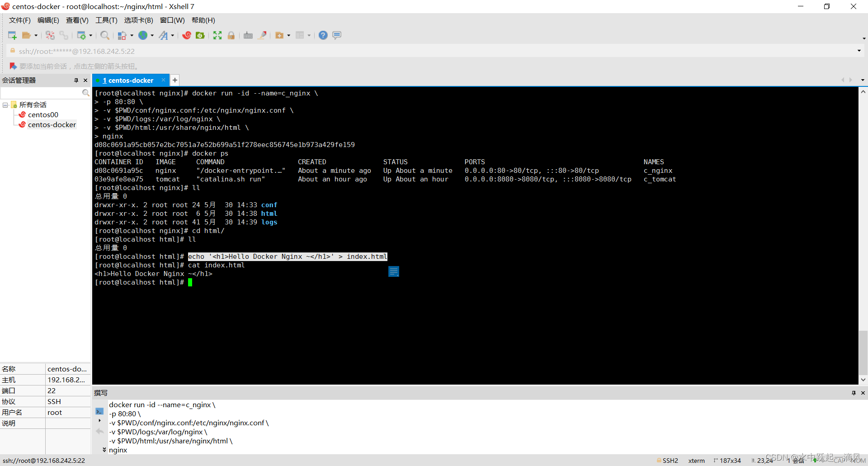
Task: Click the add current session flag icon
Action: tap(13, 66)
